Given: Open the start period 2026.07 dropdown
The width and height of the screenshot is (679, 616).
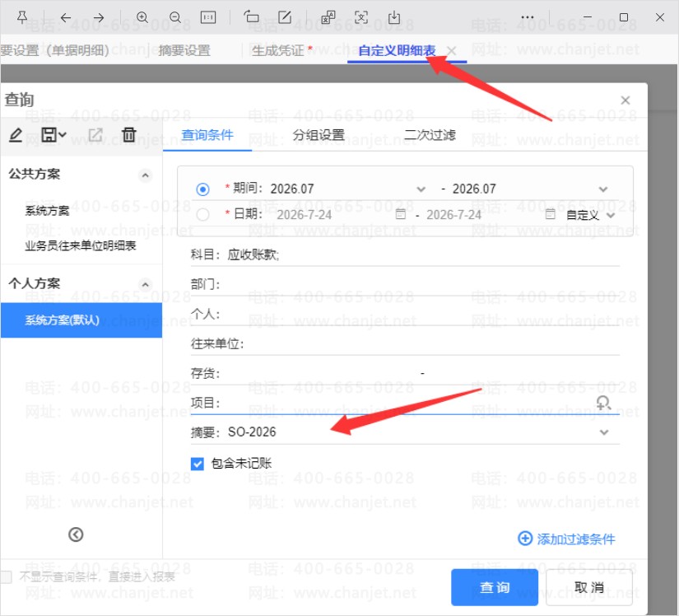Looking at the screenshot, I should coord(421,189).
